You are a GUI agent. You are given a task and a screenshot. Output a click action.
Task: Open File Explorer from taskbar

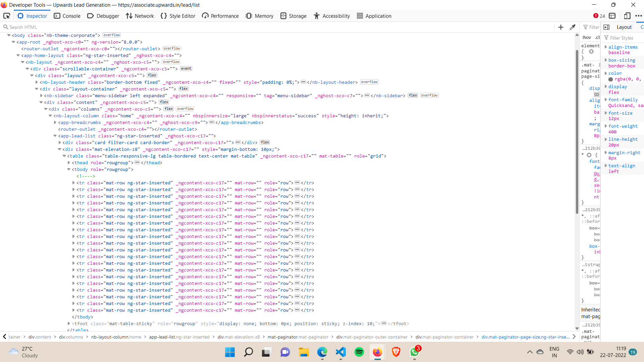point(304,352)
